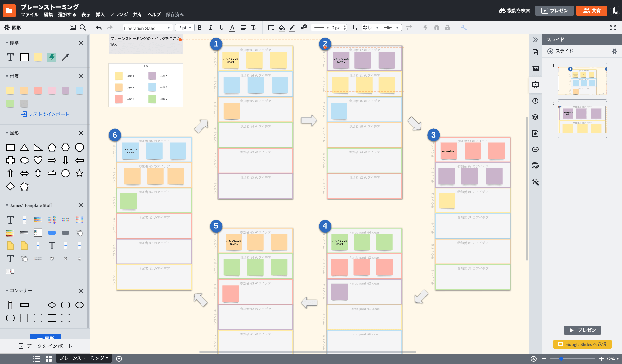The height and width of the screenshot is (364, 622).
Task: Click the comments speech bubble icon
Action: coord(535,150)
